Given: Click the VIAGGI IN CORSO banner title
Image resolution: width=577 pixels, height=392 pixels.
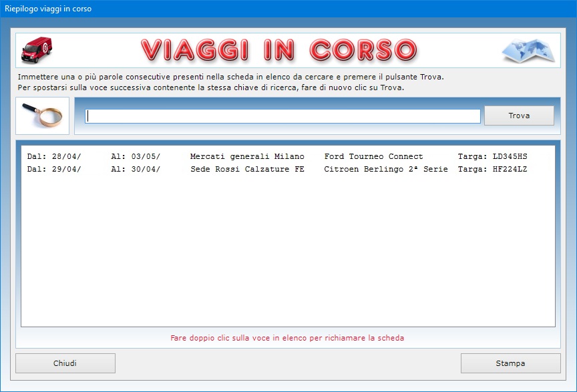Looking at the screenshot, I should coord(278,50).
